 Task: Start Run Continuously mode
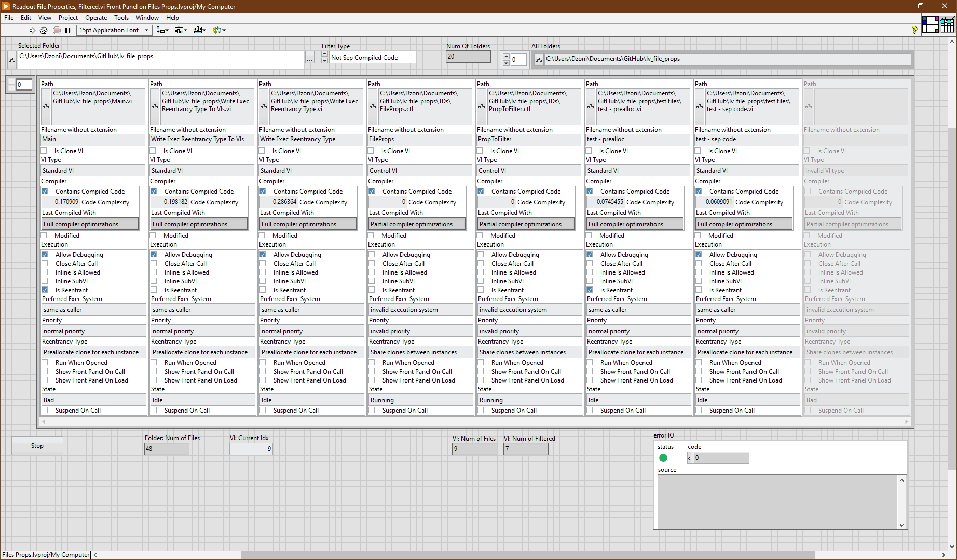pos(44,30)
